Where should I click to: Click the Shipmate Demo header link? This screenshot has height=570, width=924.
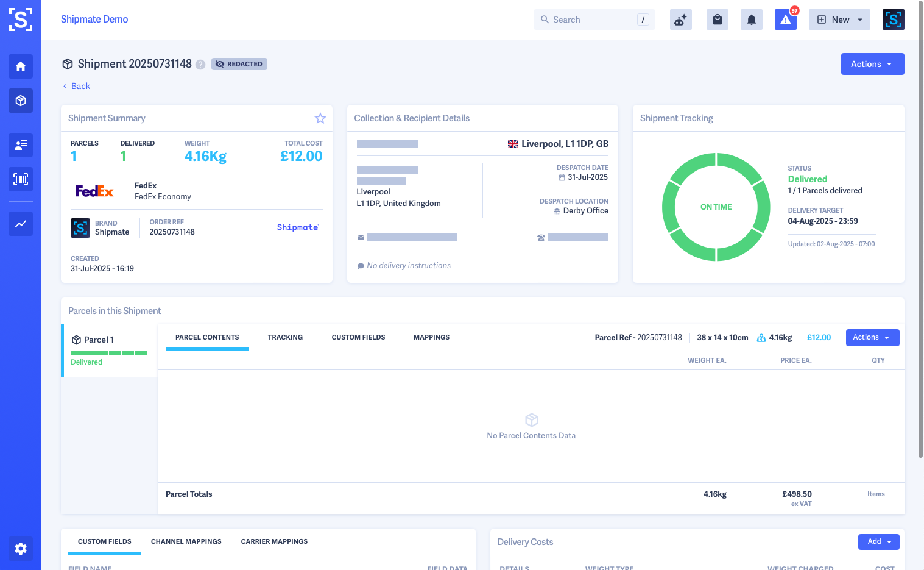point(94,19)
